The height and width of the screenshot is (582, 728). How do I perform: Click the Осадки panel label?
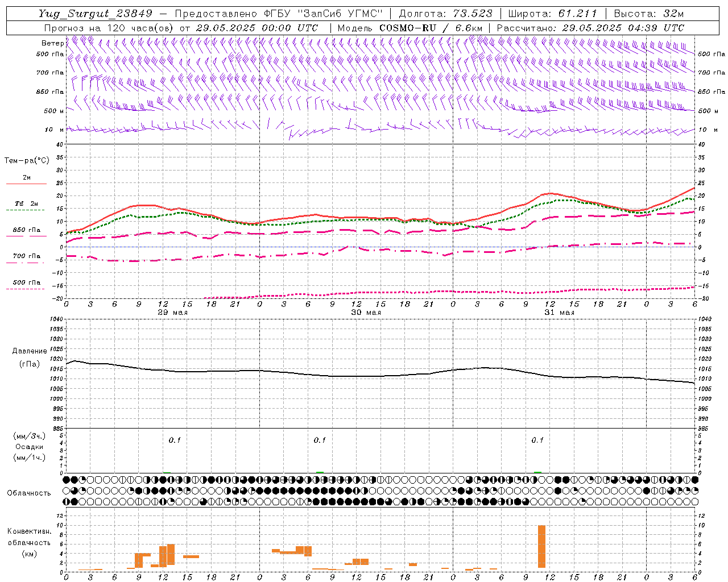[30, 447]
